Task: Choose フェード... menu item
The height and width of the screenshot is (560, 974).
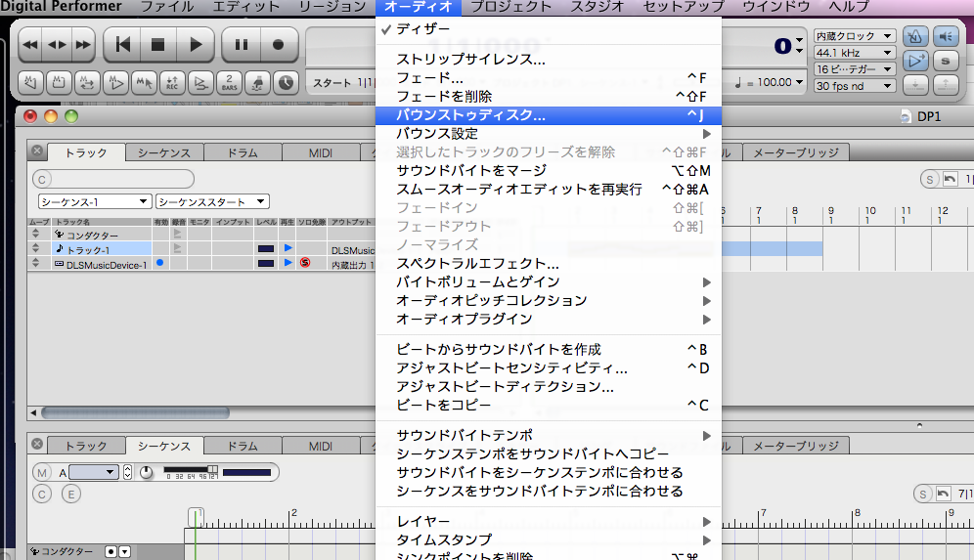Action: point(549,78)
